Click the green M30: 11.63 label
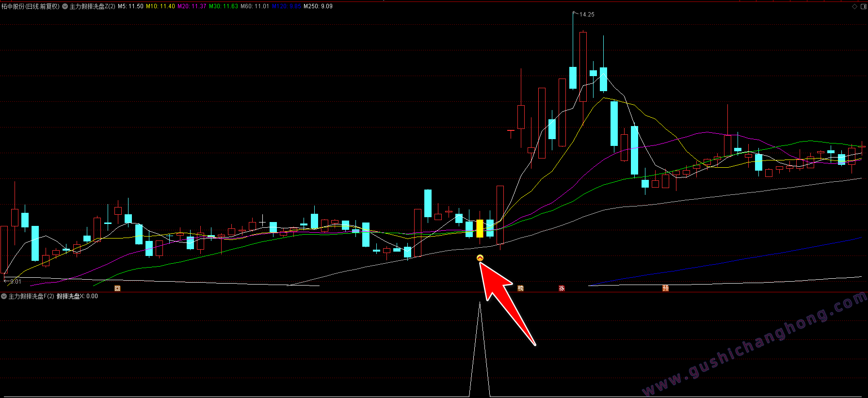The height and width of the screenshot is (398, 868). [x=224, y=7]
